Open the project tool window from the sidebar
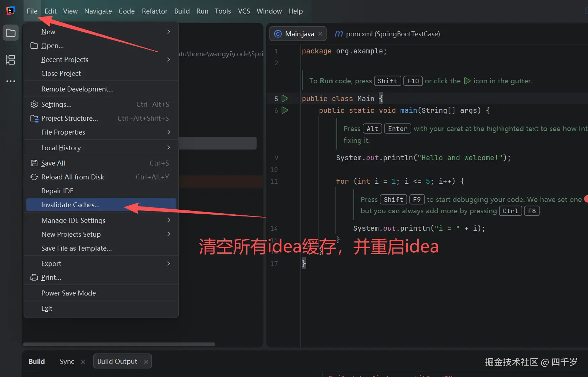 10,32
